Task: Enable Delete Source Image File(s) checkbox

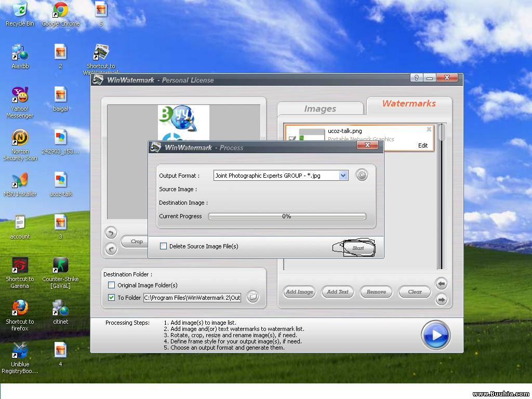Action: click(x=163, y=246)
